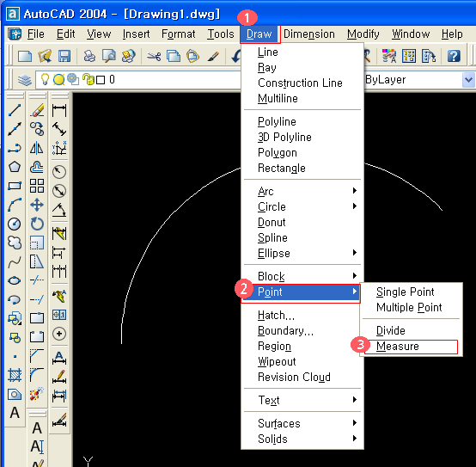
Task: Click the Save icon in toolbar
Action: tap(64, 56)
